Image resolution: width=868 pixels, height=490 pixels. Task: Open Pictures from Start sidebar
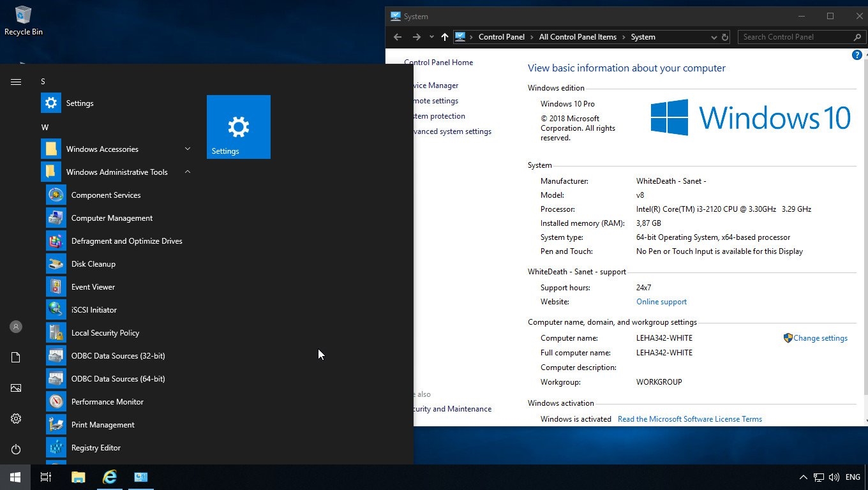click(16, 388)
